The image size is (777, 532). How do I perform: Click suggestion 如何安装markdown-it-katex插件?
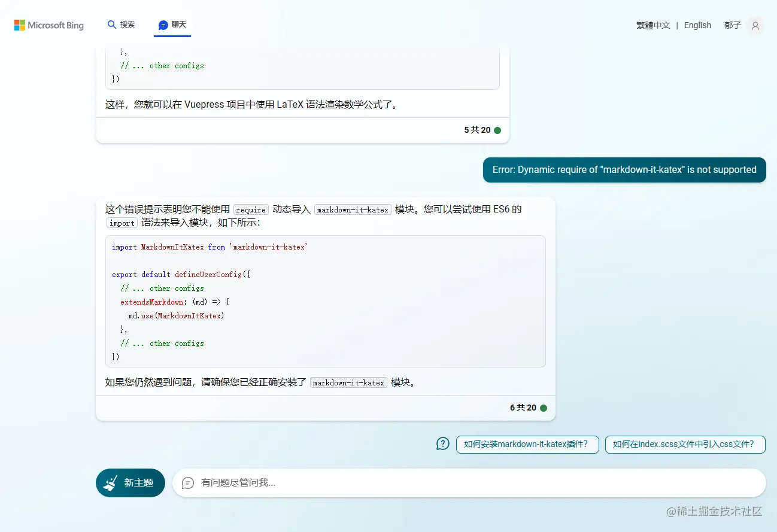[x=527, y=444]
